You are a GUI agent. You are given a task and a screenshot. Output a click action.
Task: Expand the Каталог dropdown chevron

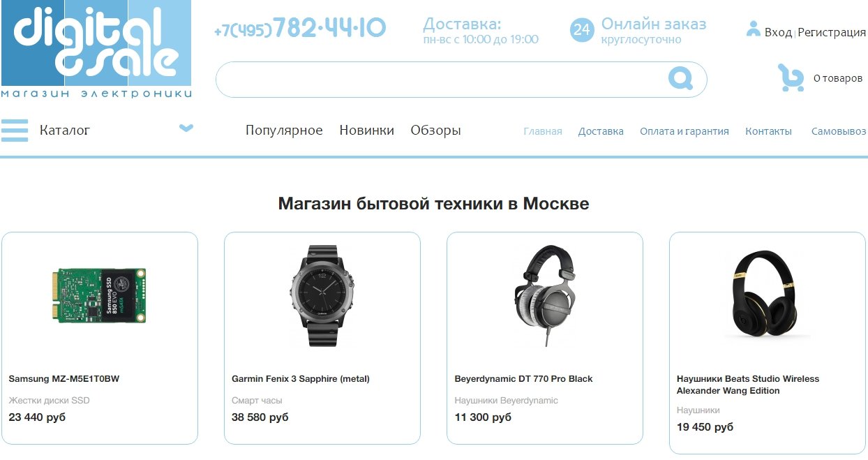pos(186,128)
